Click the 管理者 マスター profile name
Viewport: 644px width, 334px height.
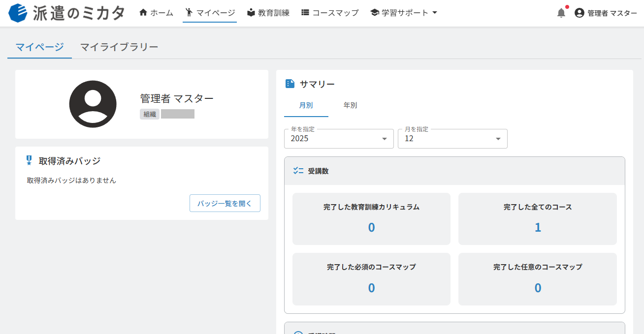tap(177, 98)
